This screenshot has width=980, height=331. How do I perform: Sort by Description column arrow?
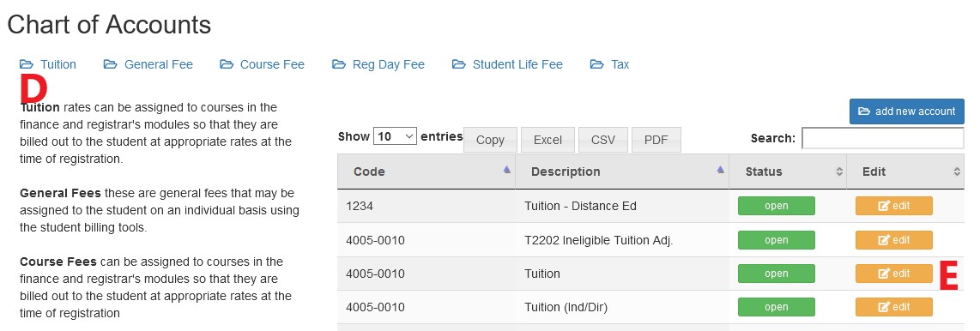coord(721,170)
